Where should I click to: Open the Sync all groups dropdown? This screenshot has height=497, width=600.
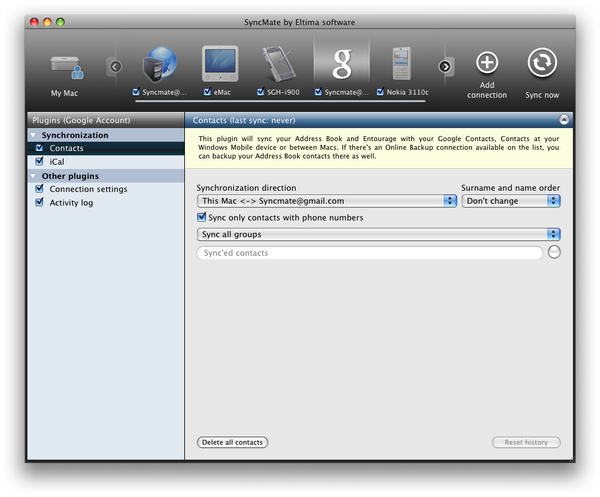[x=379, y=234]
